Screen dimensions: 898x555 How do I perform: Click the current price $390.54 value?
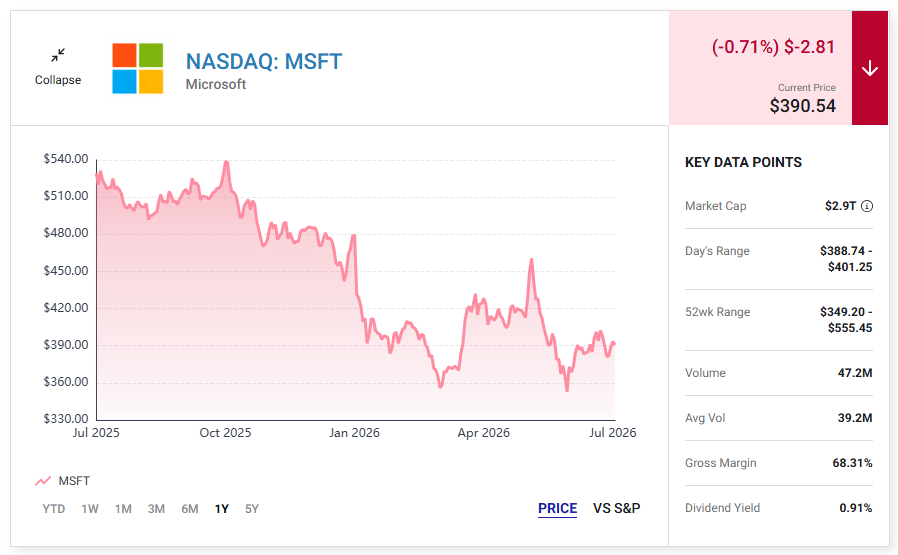(802, 106)
